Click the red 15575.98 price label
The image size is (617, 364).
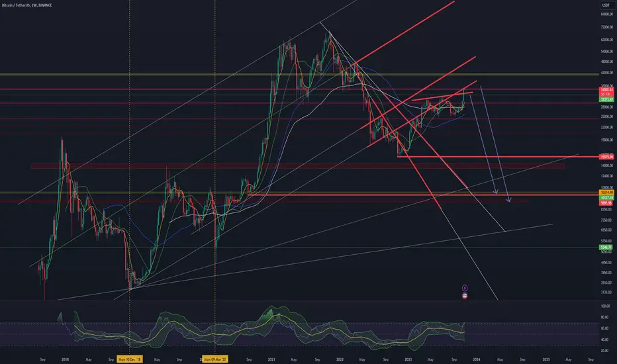[x=606, y=157]
